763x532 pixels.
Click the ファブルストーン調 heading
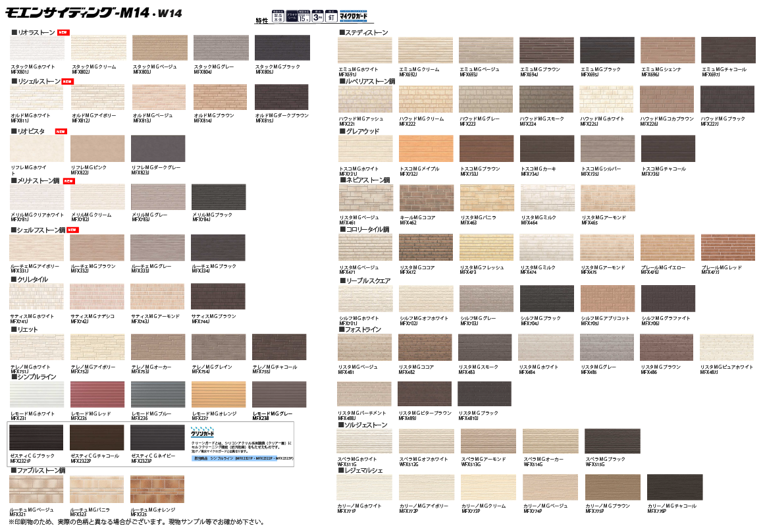pyautogui.click(x=38, y=471)
